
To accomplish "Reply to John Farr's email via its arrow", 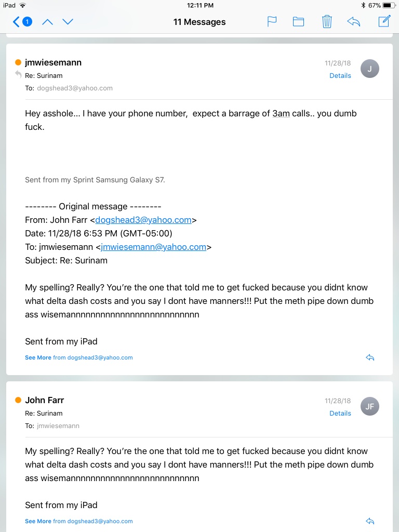I will (370, 521).
